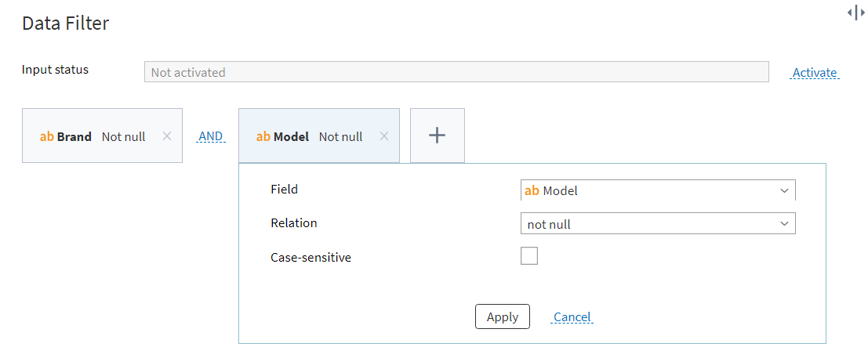Open the Field combo box showing Model
This screenshot has height=358, width=868.
pos(658,190)
